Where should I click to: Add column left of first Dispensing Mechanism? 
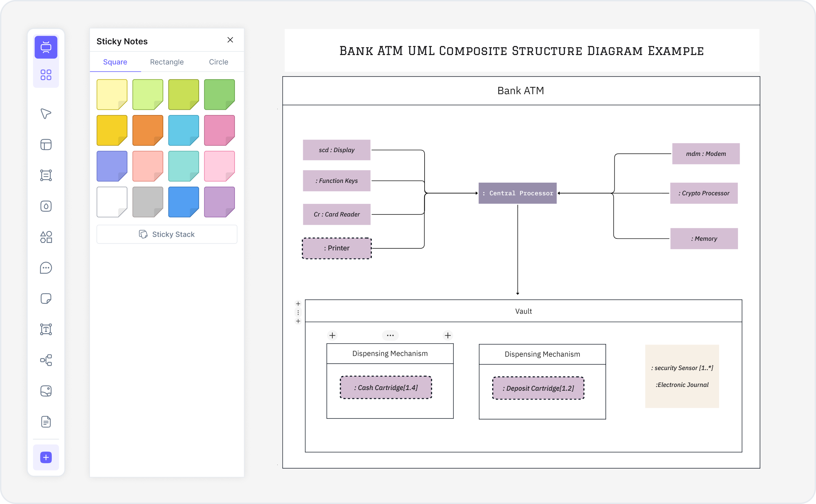332,335
